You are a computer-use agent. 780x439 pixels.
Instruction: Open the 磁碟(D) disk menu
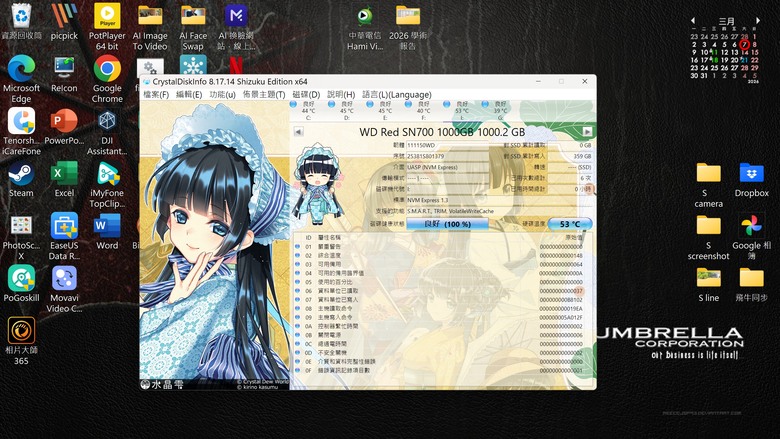tap(306, 94)
